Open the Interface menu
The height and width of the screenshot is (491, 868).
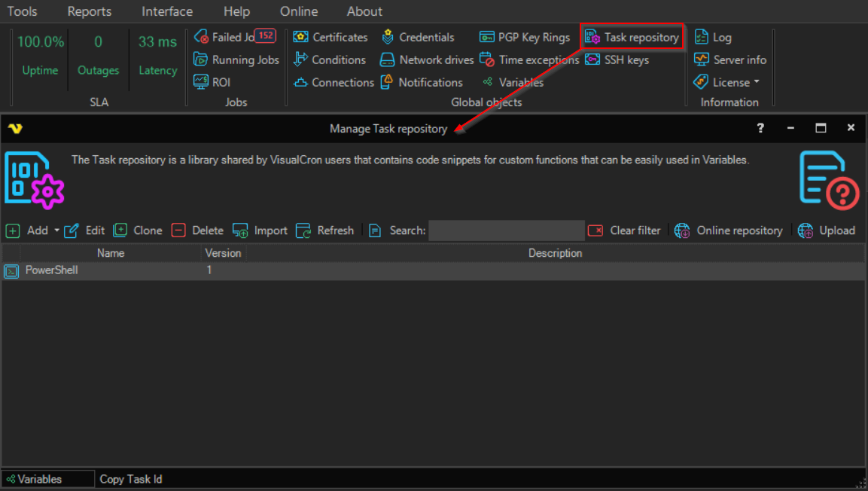click(167, 11)
